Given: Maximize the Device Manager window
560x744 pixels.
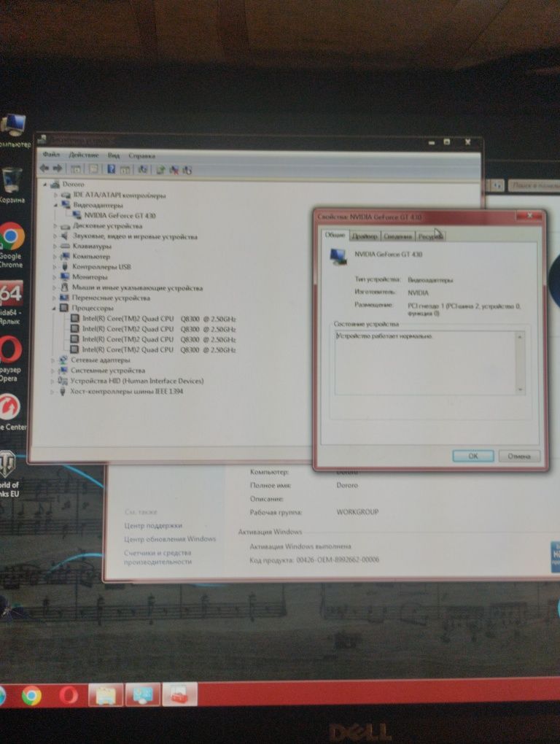Looking at the screenshot, I should (447, 142).
